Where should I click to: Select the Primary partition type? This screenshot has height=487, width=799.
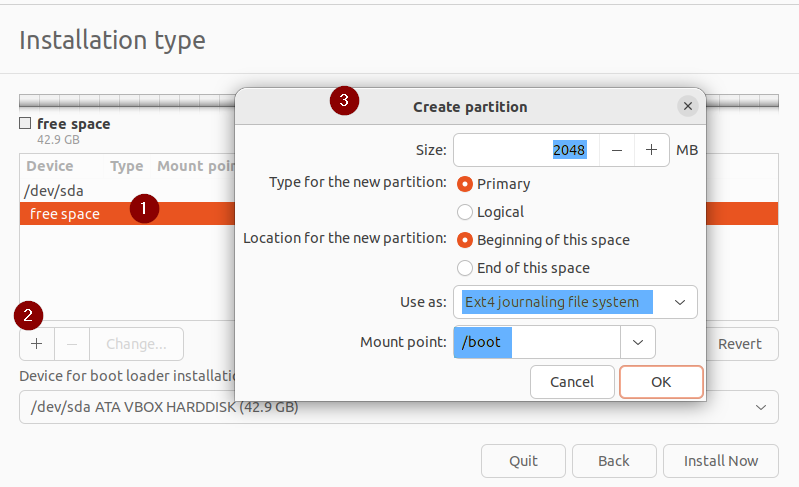click(x=465, y=184)
